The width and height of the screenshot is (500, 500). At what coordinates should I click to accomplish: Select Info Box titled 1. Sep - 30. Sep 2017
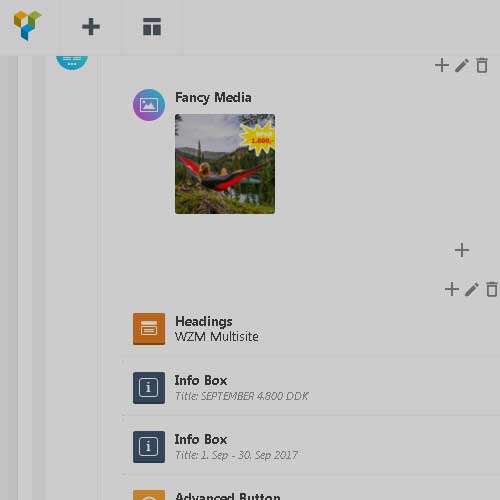pos(310,447)
